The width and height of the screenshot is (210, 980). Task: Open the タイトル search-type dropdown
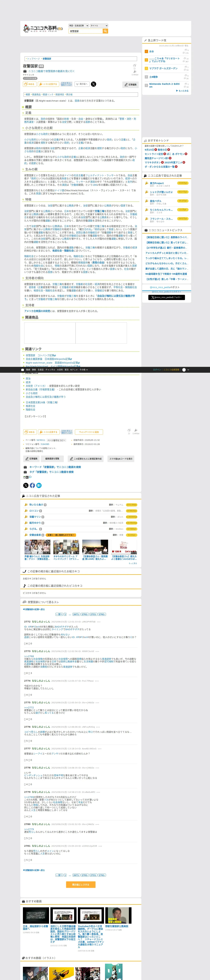point(99,25)
